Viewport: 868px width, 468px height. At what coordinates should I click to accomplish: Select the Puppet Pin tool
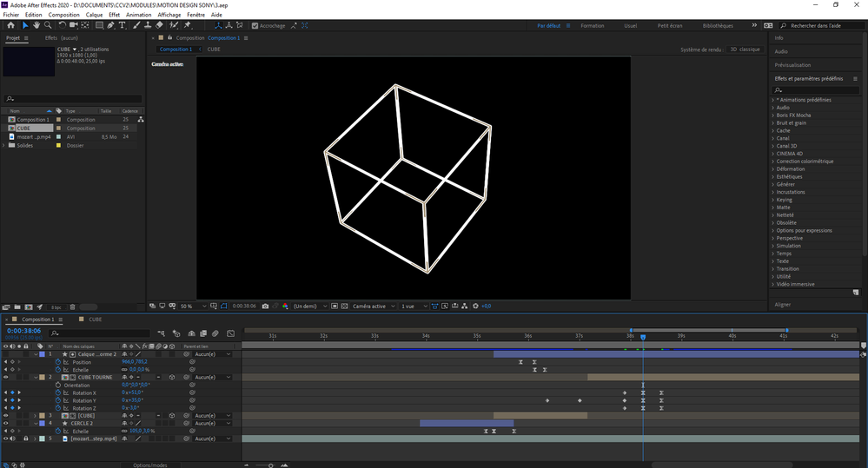coord(188,25)
